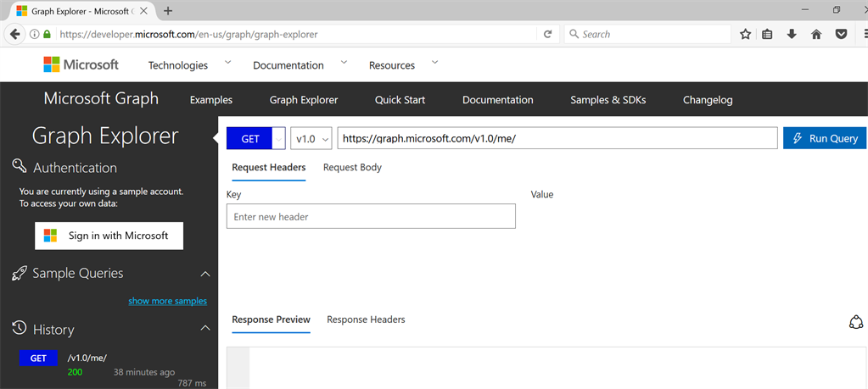Expand the Resources menu chevron
The height and width of the screenshot is (389, 868).
click(x=434, y=63)
